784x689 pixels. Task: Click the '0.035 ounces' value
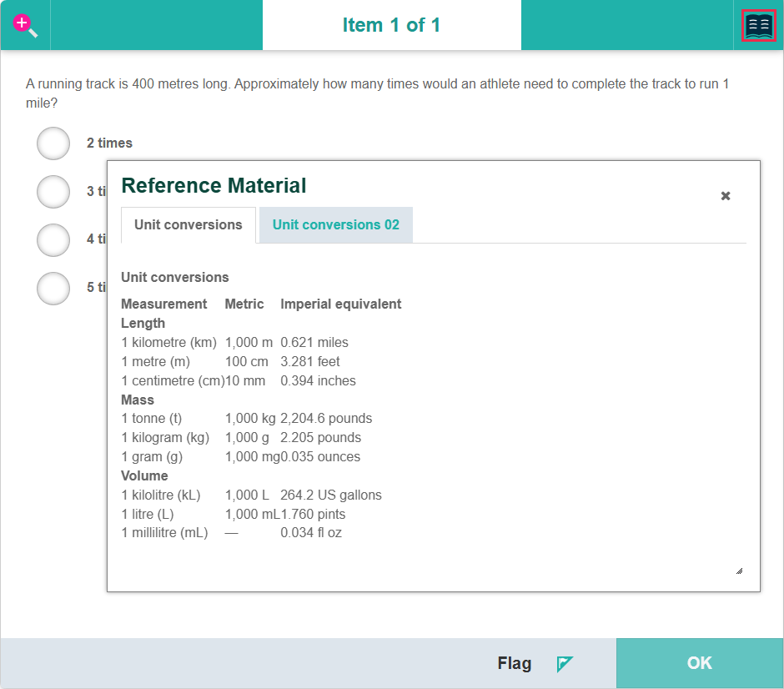[x=320, y=457]
